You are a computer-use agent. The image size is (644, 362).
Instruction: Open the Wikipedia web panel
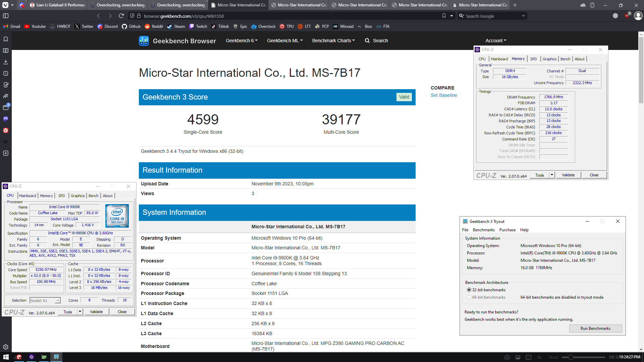pyautogui.click(x=6, y=142)
